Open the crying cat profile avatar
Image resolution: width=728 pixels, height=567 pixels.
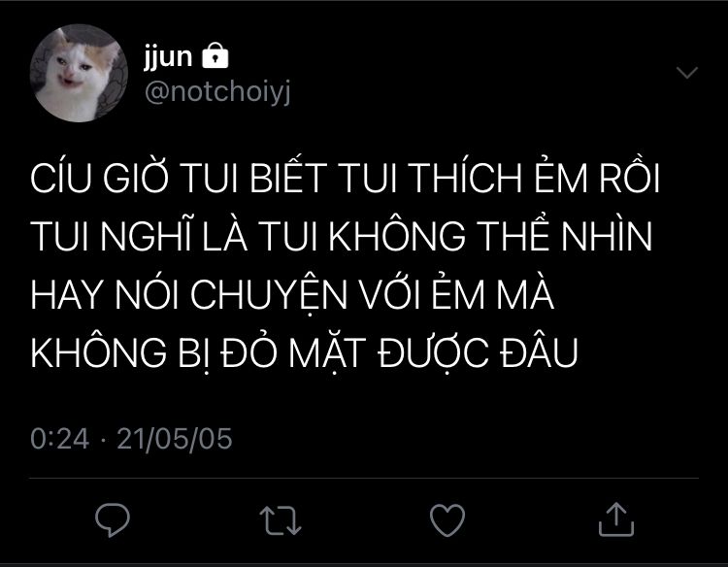(x=79, y=73)
